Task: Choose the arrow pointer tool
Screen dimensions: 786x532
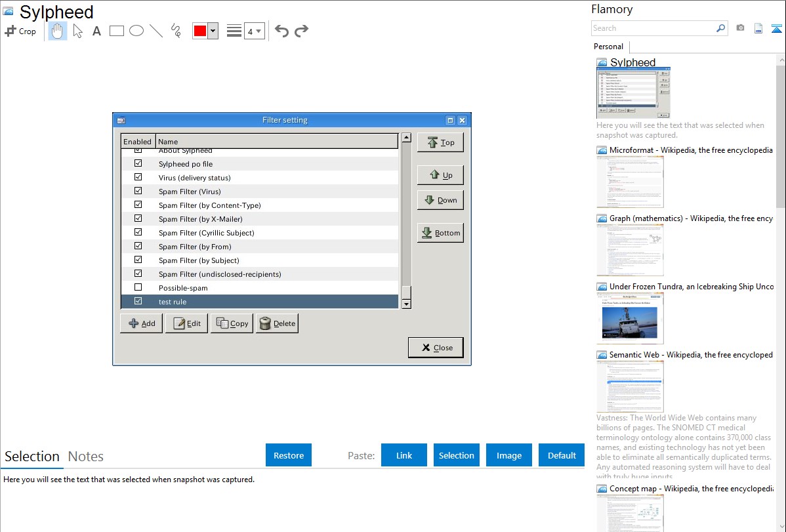Action: [x=77, y=31]
